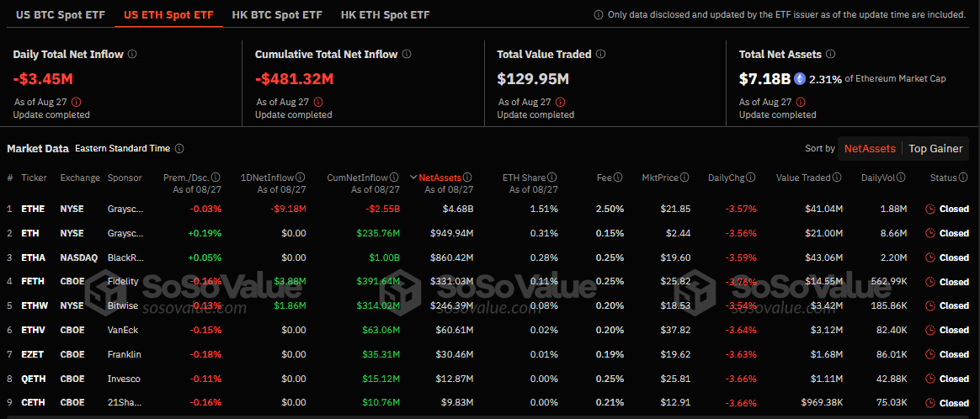Click the -$9.18M net inflow value

[x=288, y=209]
